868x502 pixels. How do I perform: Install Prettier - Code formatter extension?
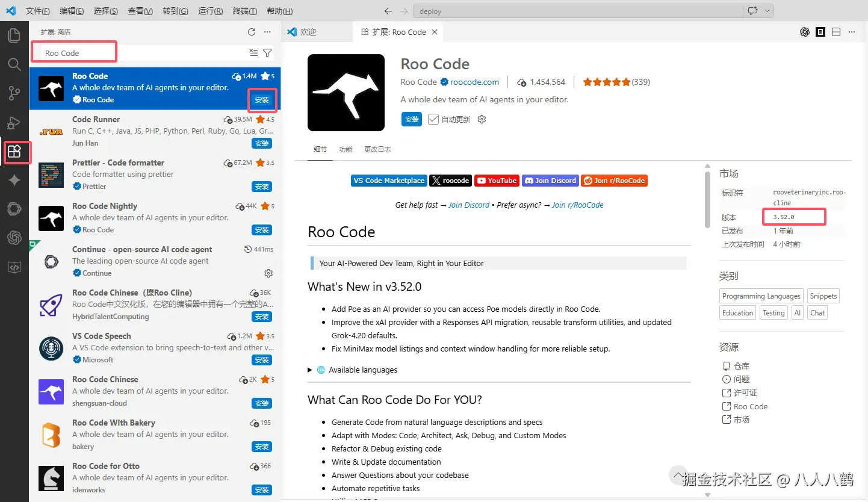click(262, 187)
